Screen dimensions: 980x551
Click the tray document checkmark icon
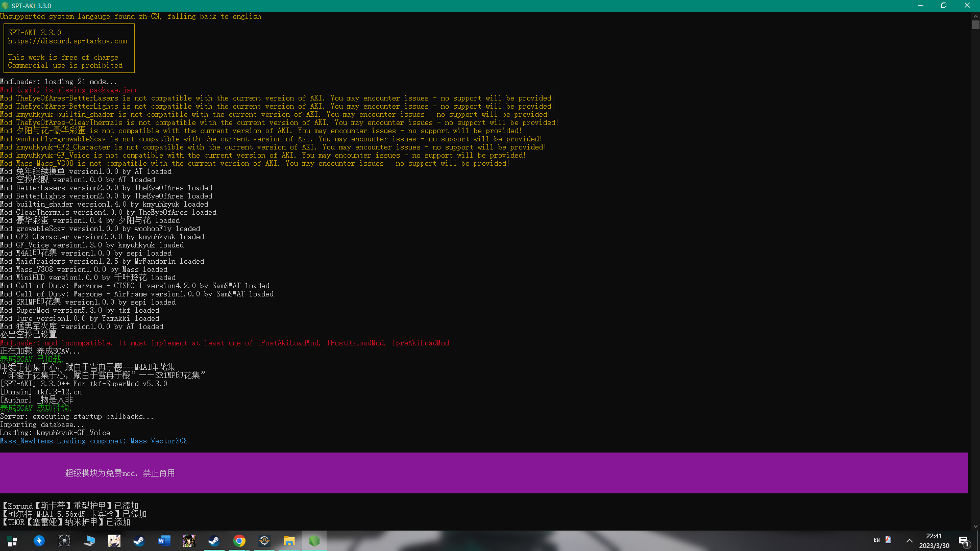[888, 540]
